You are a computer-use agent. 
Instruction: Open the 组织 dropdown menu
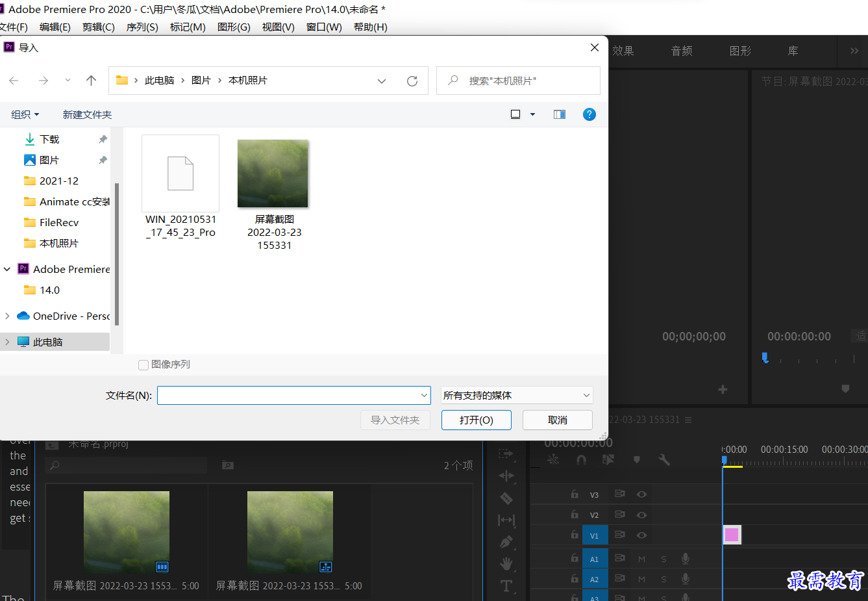pyautogui.click(x=25, y=114)
